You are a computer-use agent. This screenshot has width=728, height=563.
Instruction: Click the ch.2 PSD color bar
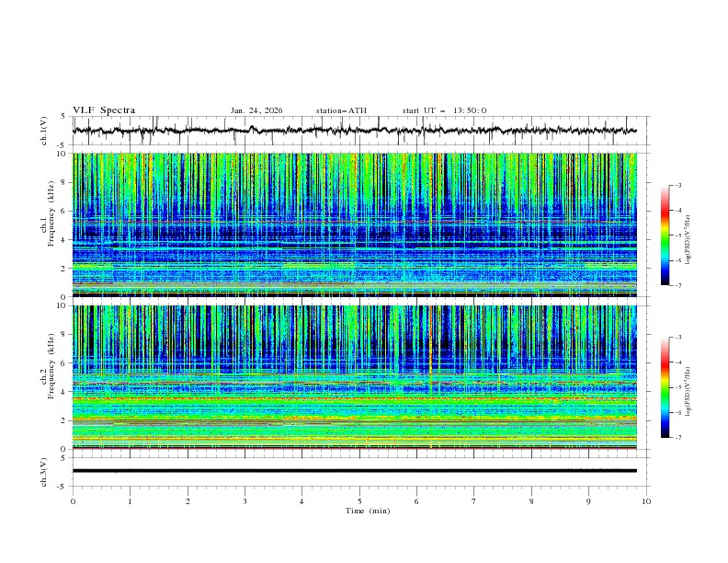(x=665, y=387)
